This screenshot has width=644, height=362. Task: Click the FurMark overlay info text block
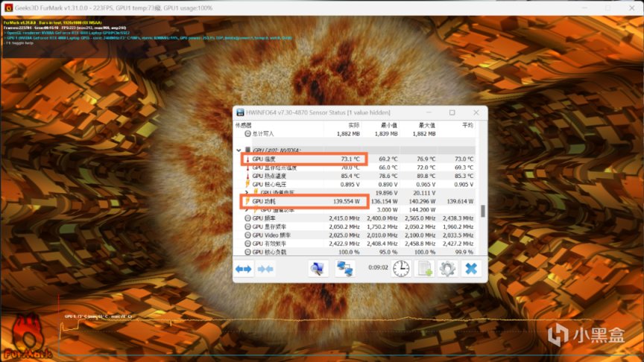pos(148,33)
